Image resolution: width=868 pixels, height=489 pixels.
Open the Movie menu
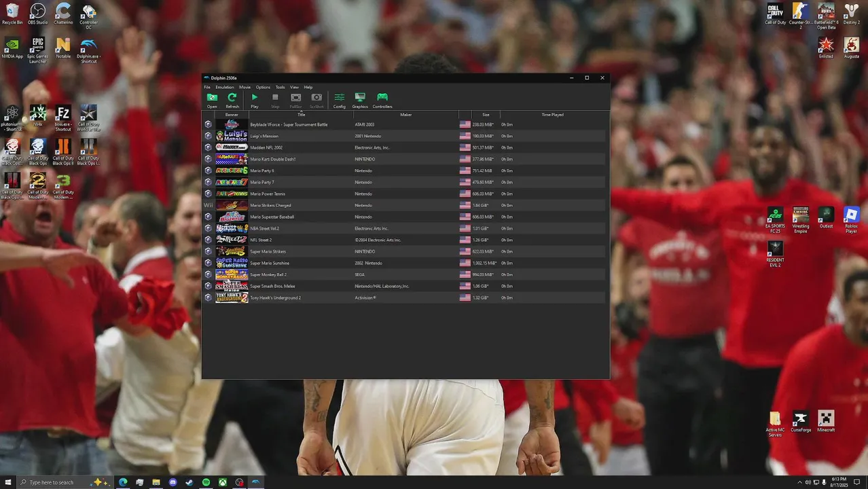(x=245, y=87)
